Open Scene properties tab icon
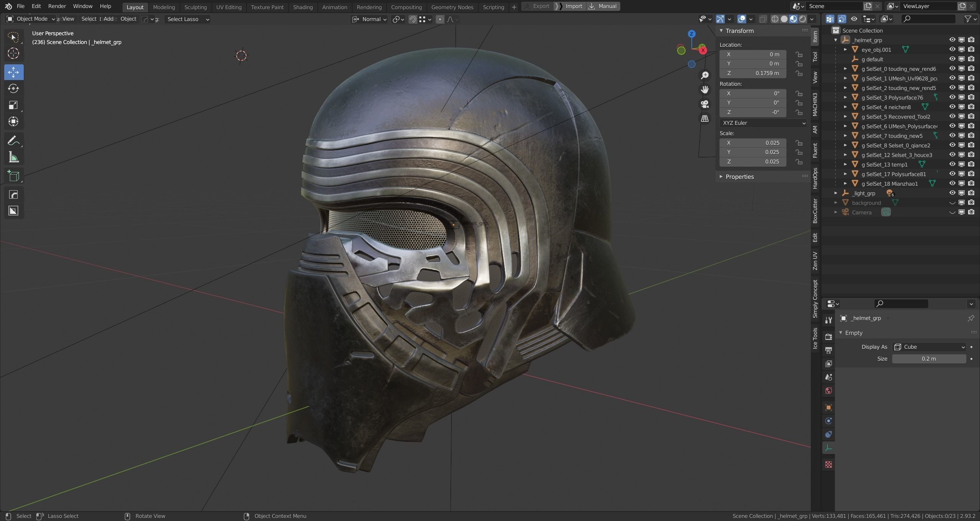980x521 pixels. (x=828, y=377)
